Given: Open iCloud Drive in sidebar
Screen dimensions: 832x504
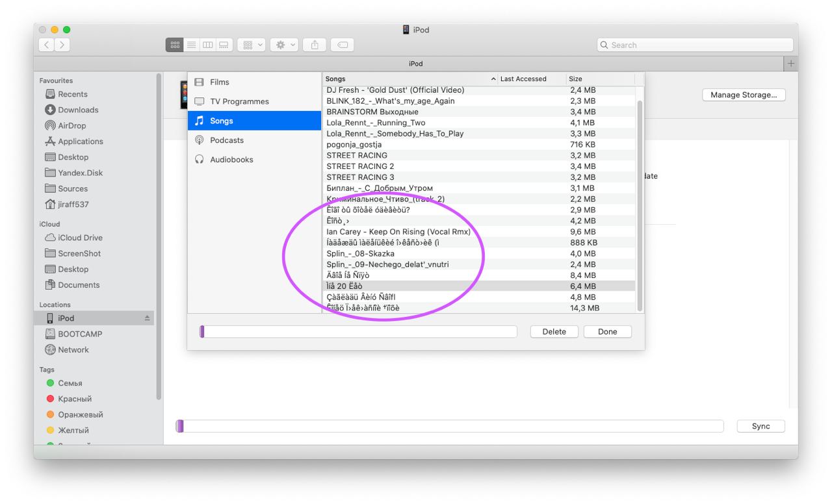Looking at the screenshot, I should coord(80,238).
